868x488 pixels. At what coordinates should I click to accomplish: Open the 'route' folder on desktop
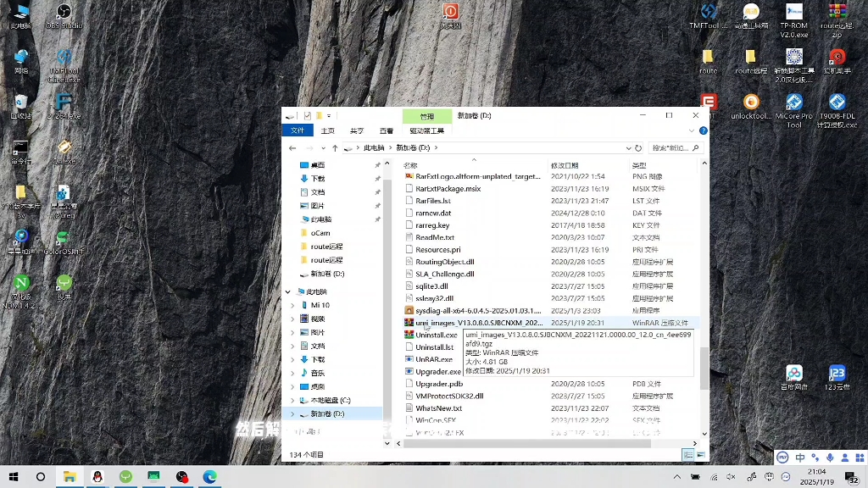708,61
